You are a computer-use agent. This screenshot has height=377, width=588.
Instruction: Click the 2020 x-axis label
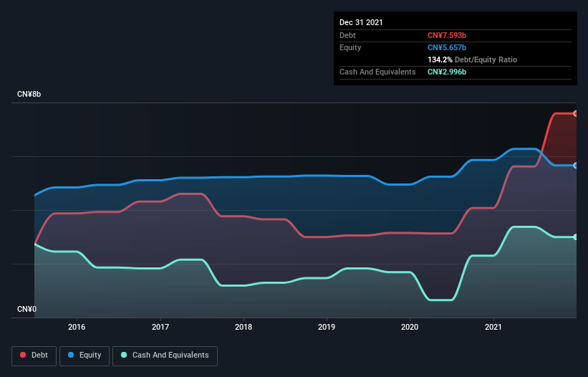410,327
